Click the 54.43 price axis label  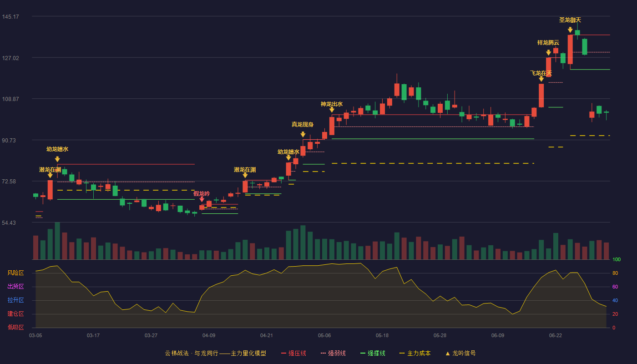click(x=9, y=223)
